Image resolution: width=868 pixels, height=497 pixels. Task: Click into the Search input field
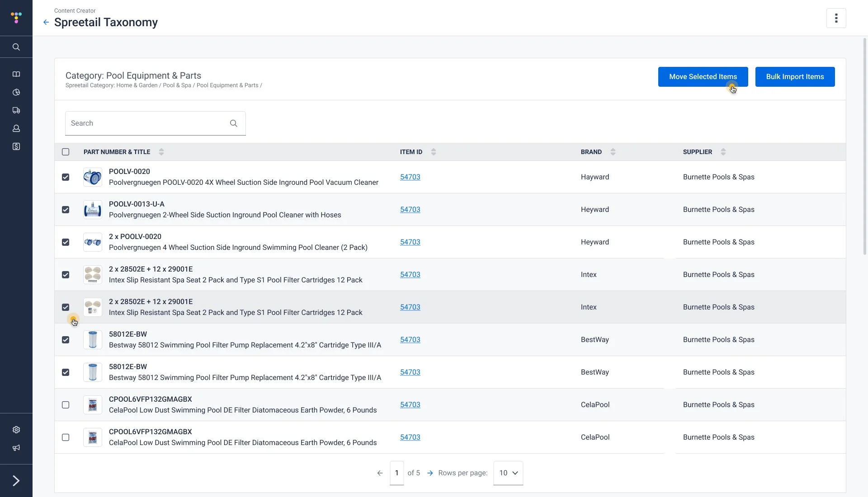tap(147, 123)
